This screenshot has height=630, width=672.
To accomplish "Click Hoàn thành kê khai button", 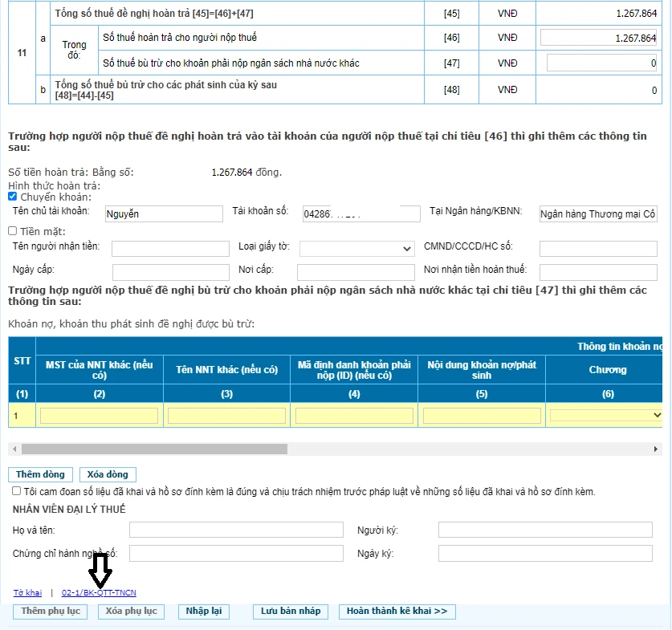I will pyautogui.click(x=397, y=612).
